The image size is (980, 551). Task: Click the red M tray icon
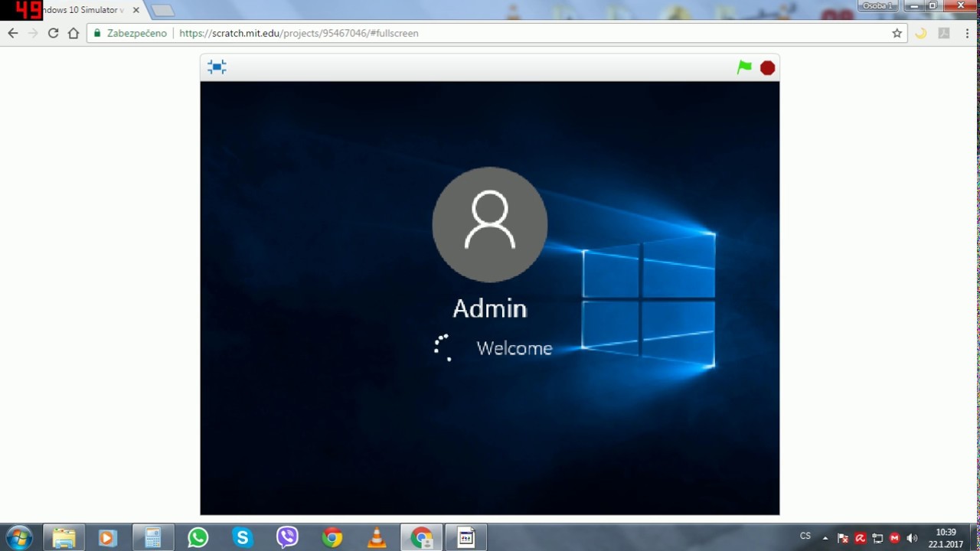point(894,538)
